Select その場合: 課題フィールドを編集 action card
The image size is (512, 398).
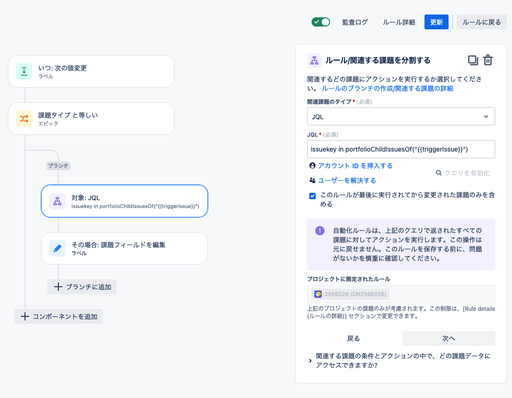125,249
